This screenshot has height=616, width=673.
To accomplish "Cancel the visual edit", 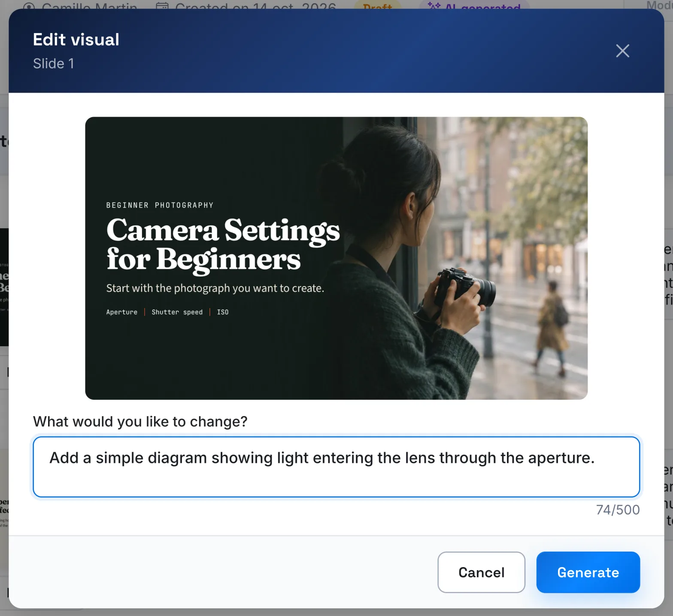I will [x=481, y=572].
